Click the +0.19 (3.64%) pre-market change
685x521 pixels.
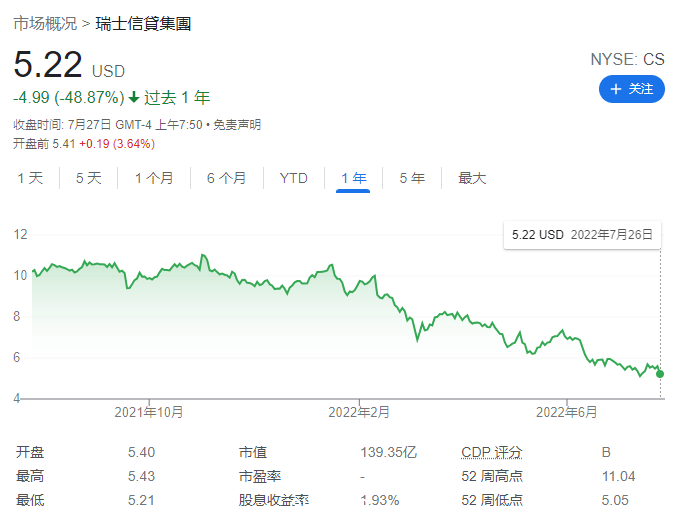click(117, 144)
